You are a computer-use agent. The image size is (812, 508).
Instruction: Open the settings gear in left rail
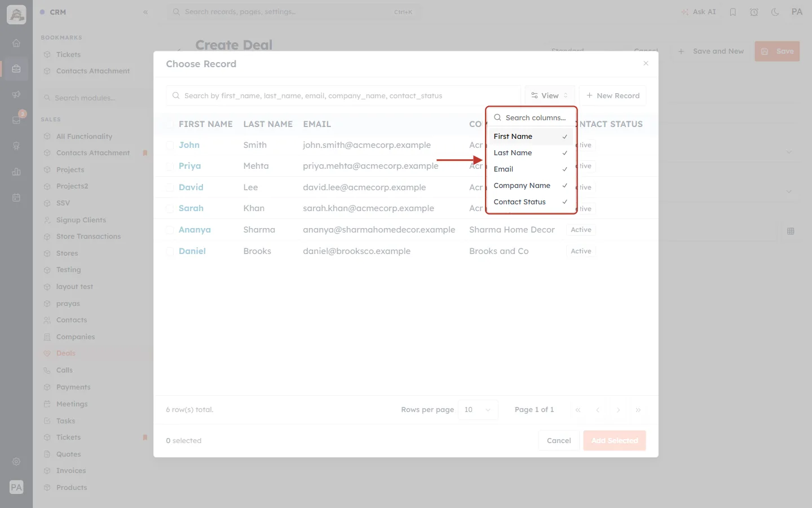pos(16,462)
